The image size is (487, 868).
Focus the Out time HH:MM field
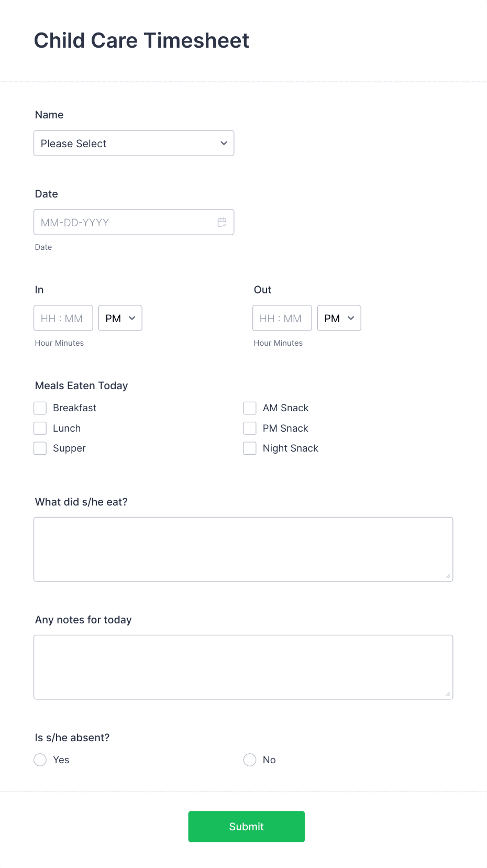click(282, 318)
